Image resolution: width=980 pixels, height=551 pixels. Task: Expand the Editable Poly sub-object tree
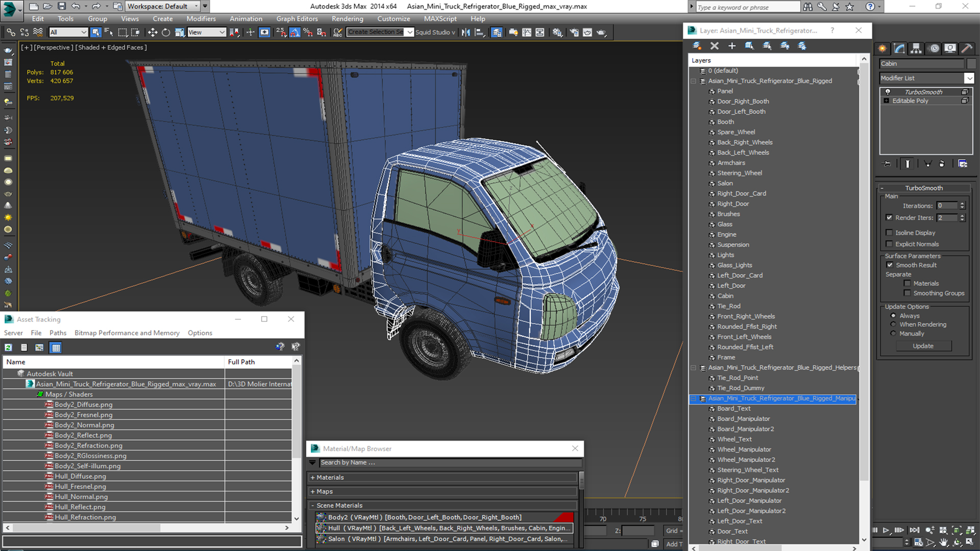(x=887, y=101)
